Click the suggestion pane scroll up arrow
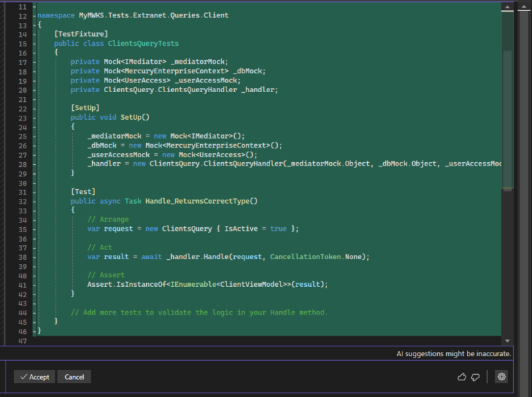This screenshot has height=397, width=532. tap(508, 7)
